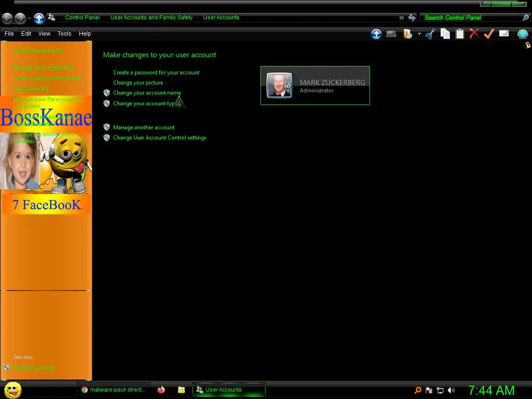Image resolution: width=532 pixels, height=399 pixels.
Task: Open Firefox from the taskbar
Action: [x=161, y=390]
